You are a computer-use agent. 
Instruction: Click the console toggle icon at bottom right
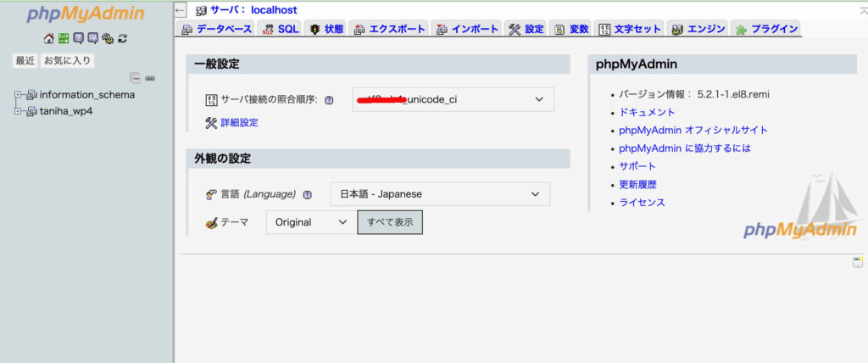858,263
